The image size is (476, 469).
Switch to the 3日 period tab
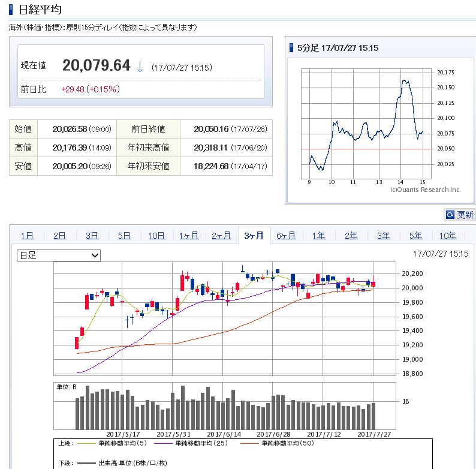[92, 236]
